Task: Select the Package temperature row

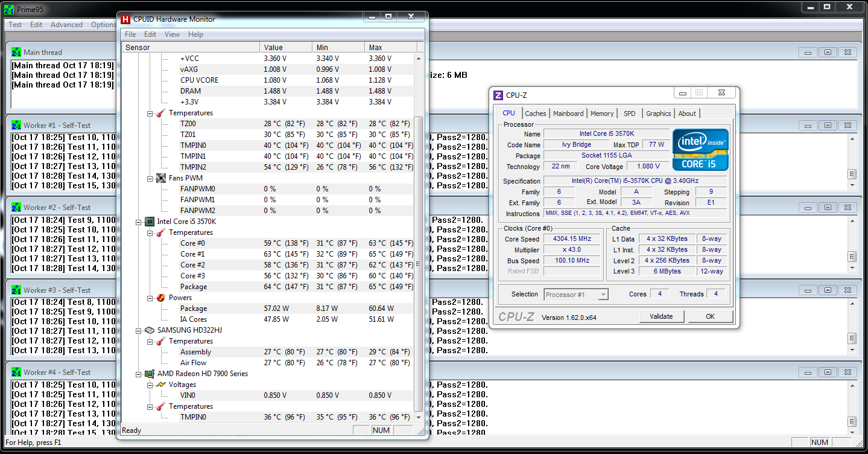Action: 268,287
